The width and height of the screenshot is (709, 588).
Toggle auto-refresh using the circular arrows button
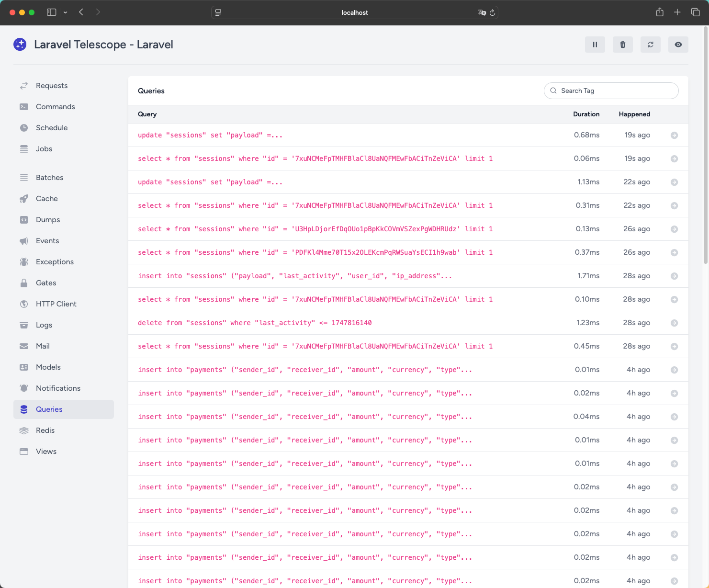pyautogui.click(x=651, y=45)
